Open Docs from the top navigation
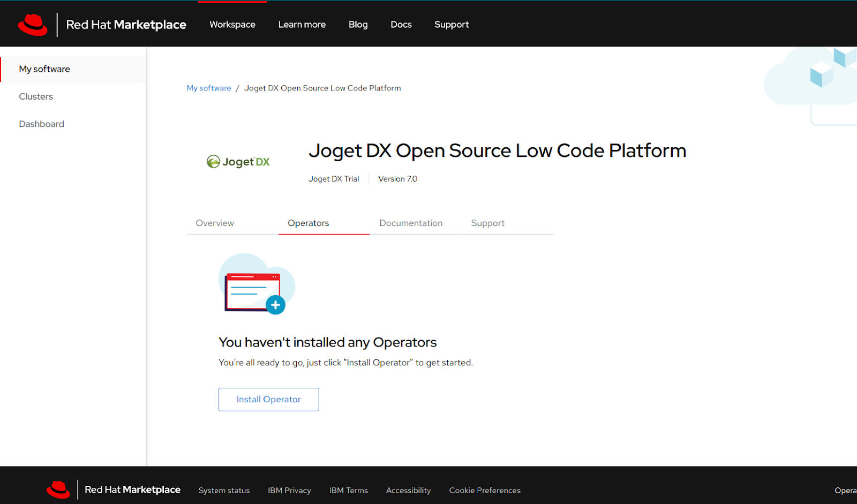Image resolution: width=857 pixels, height=504 pixels. click(x=401, y=25)
